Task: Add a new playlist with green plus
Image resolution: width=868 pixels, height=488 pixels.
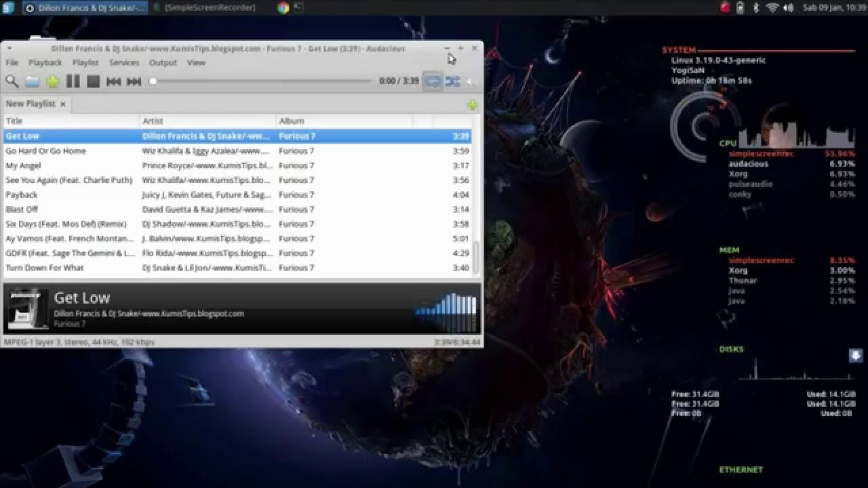Action: pyautogui.click(x=472, y=104)
